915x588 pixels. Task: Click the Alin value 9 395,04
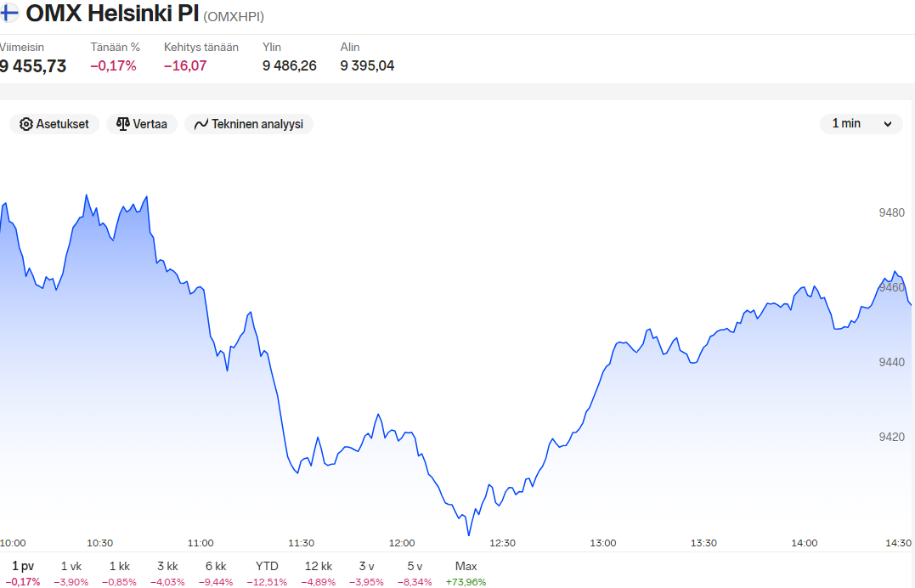pos(367,65)
